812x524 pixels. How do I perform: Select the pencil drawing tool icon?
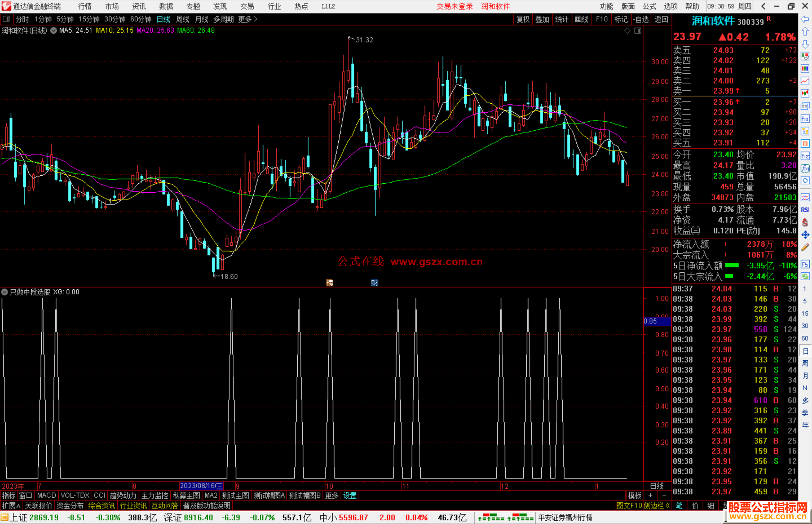click(x=805, y=247)
